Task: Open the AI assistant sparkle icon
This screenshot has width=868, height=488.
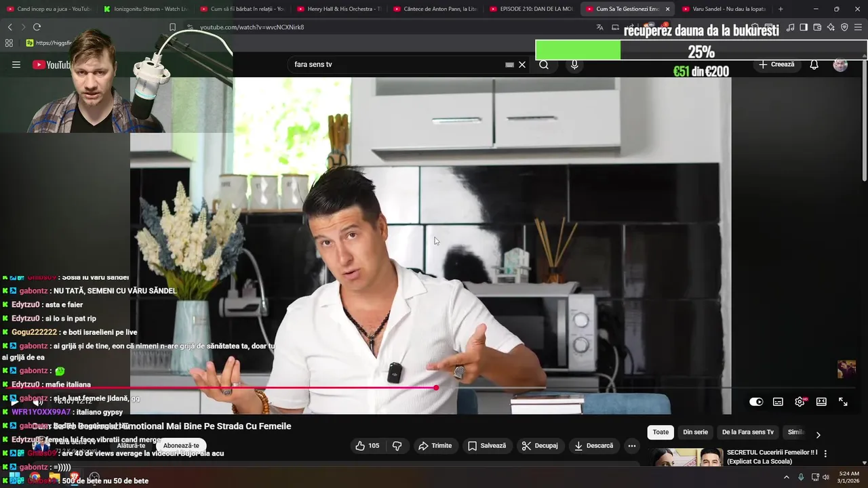Action: (831, 27)
